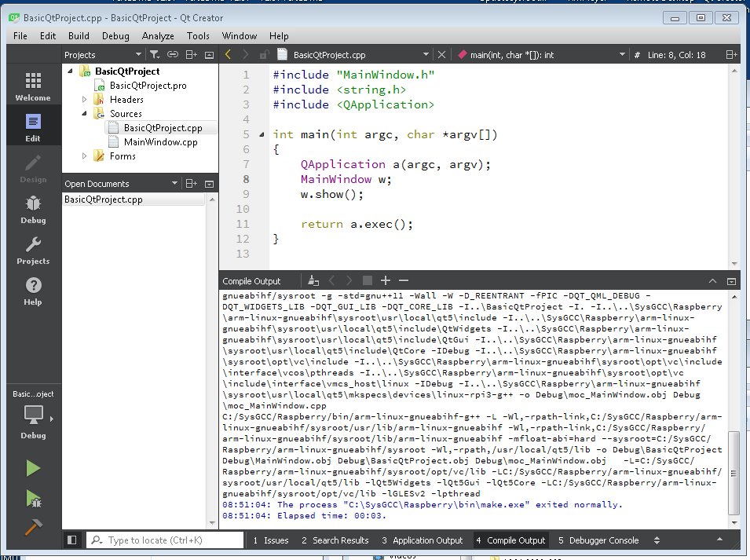Fold the main function code block
The width and height of the screenshot is (750, 560).
262,135
